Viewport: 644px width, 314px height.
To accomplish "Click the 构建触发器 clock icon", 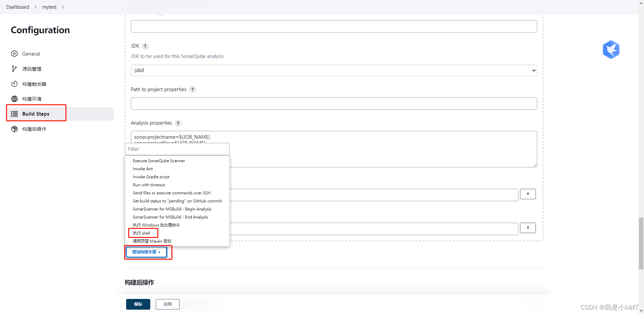I will [x=14, y=84].
